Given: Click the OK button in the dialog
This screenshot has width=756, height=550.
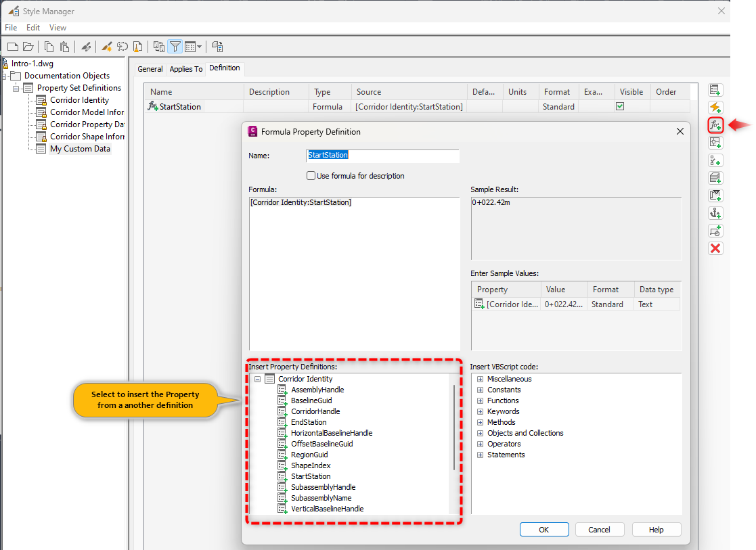Looking at the screenshot, I should [544, 529].
